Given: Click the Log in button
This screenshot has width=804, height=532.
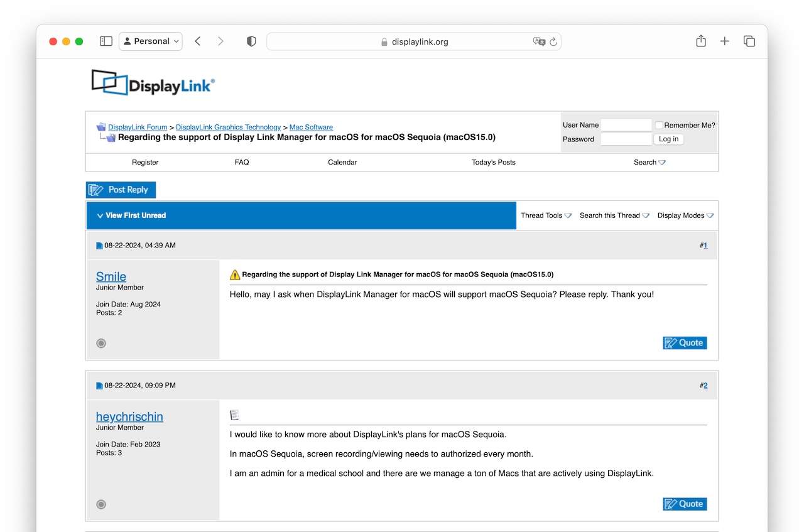Looking at the screenshot, I should (668, 139).
